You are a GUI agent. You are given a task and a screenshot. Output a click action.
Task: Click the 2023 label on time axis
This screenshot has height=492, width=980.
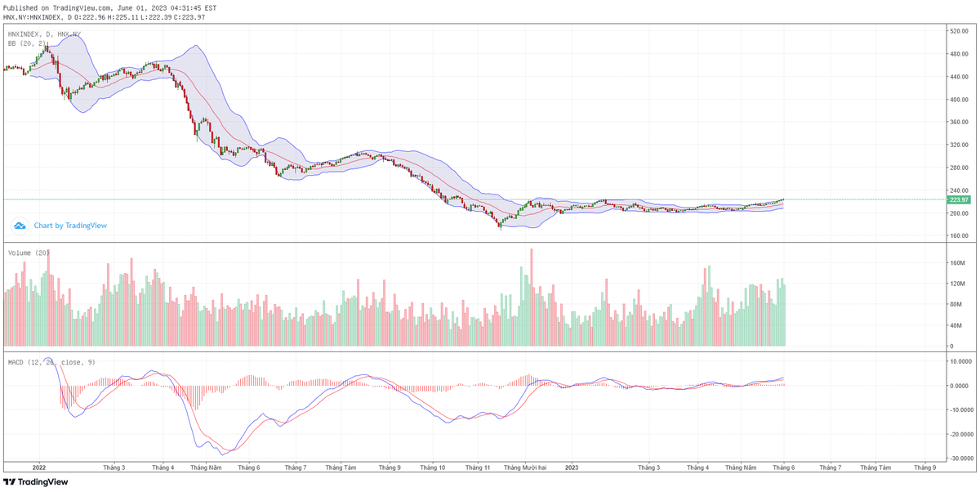(x=572, y=468)
